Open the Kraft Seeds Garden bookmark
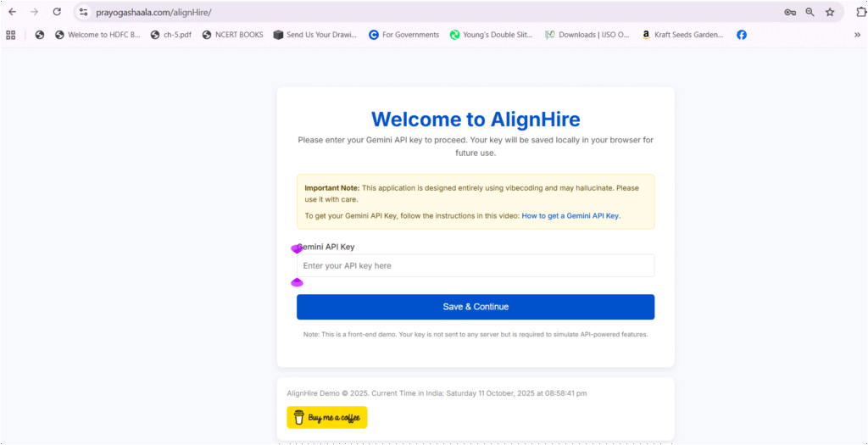 (682, 35)
